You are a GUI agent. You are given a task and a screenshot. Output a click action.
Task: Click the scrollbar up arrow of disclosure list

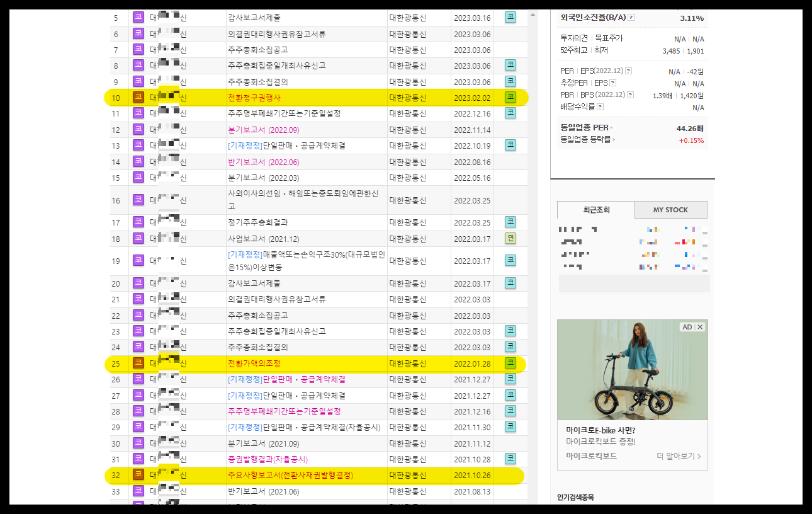(533, 14)
